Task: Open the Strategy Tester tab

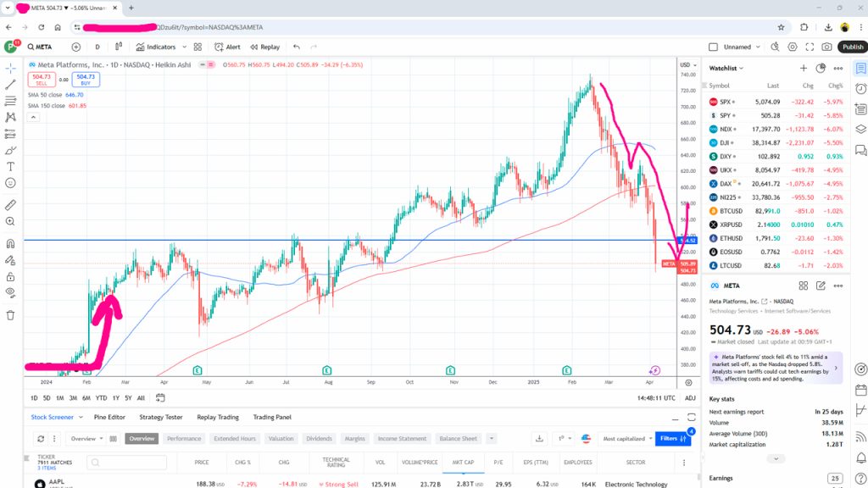Action: tap(161, 417)
